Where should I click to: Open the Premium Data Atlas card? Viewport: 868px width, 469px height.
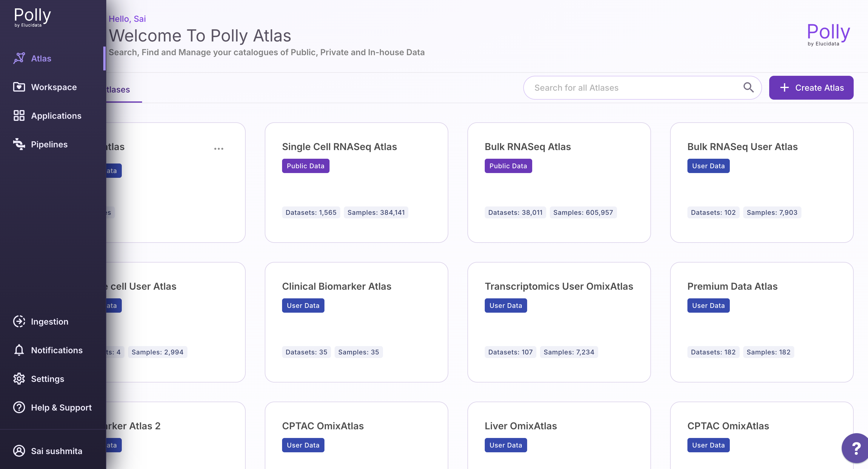coord(761,322)
